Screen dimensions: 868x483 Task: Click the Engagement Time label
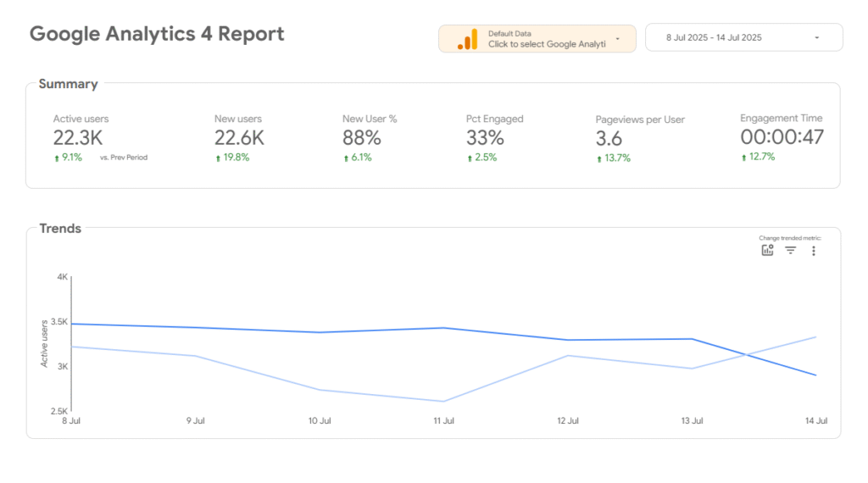tap(781, 119)
